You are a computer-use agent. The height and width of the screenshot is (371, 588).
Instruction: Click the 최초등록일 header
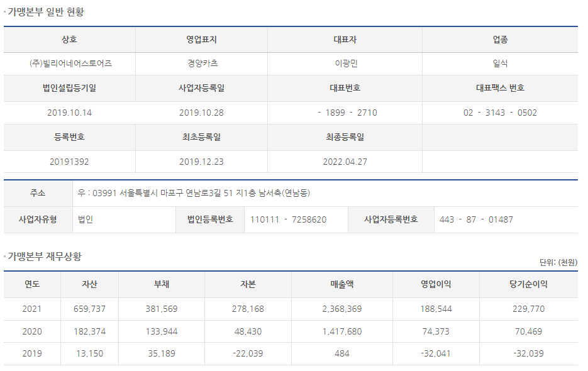[201, 137]
